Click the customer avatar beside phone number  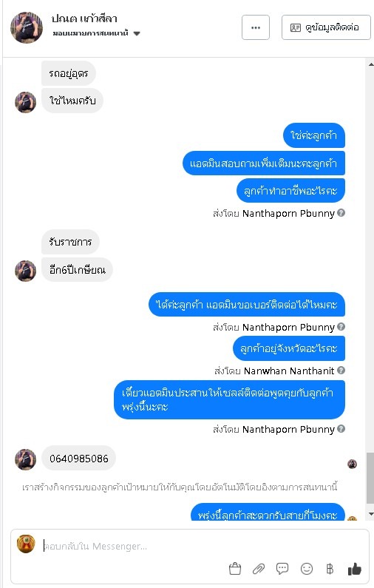coord(25,459)
